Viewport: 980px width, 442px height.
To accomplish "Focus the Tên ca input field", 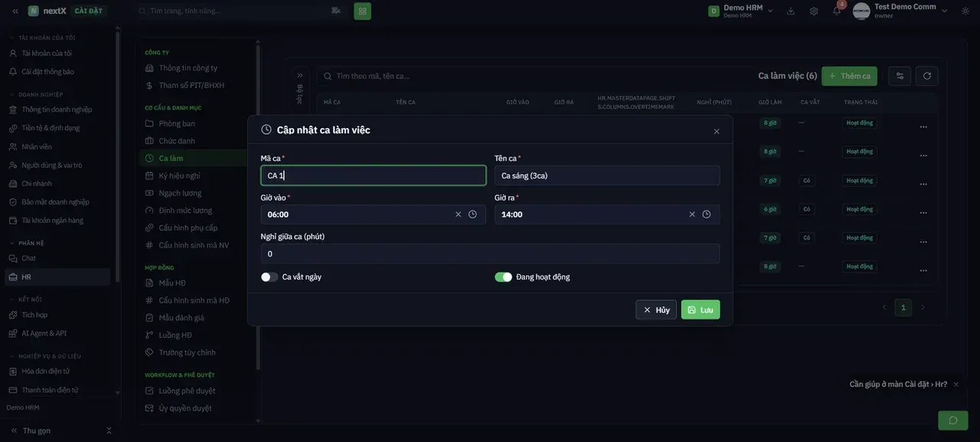I will [607, 175].
